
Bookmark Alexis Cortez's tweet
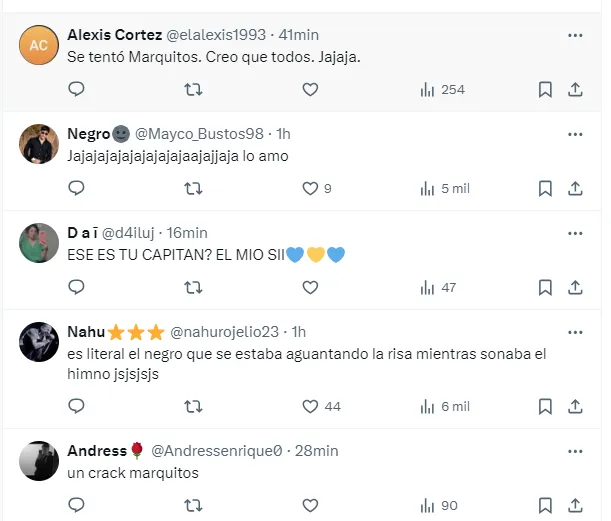(x=545, y=90)
